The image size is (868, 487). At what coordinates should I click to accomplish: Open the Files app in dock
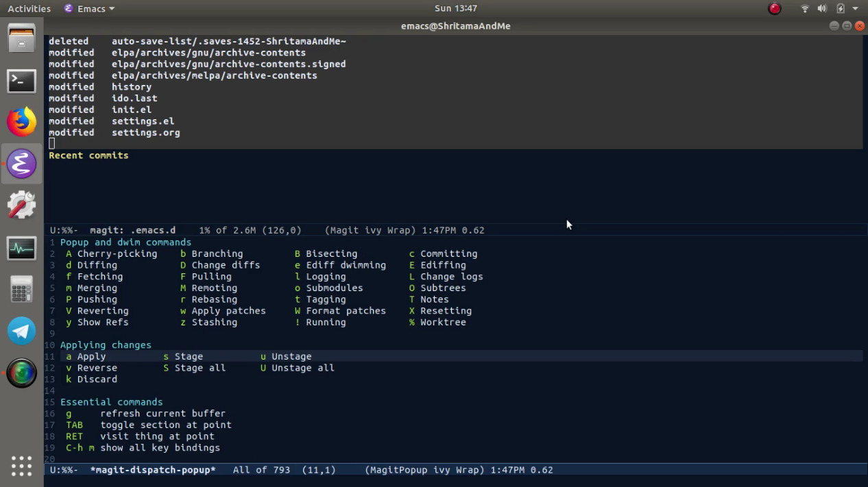tap(21, 38)
